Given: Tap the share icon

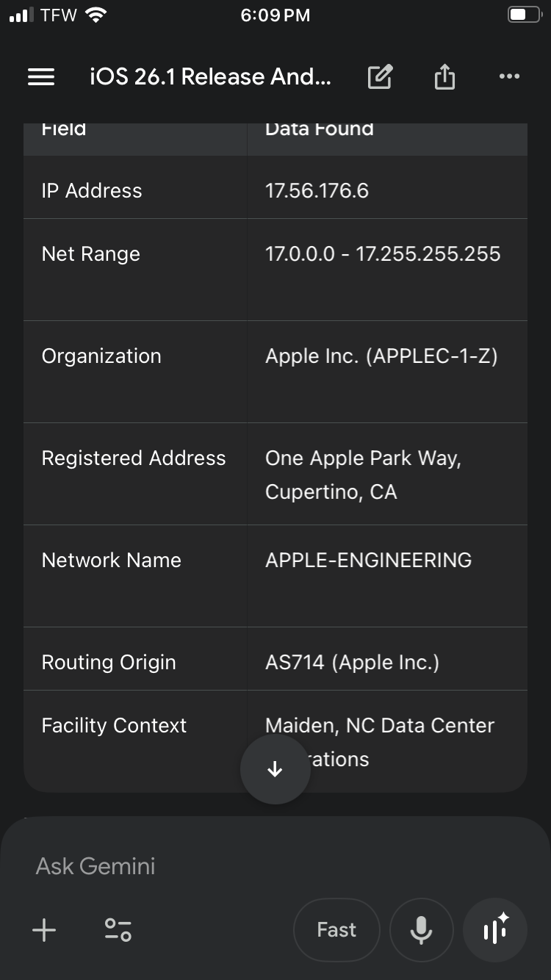Looking at the screenshot, I should coord(444,76).
